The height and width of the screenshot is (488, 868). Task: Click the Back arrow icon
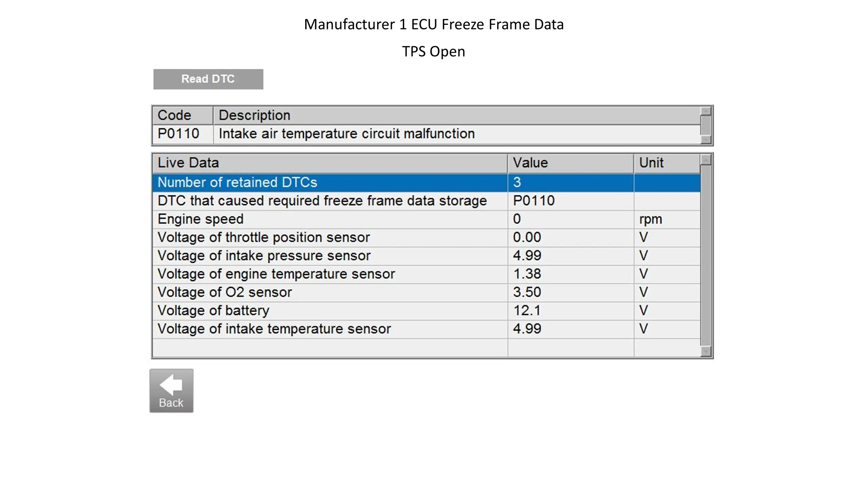click(x=171, y=385)
